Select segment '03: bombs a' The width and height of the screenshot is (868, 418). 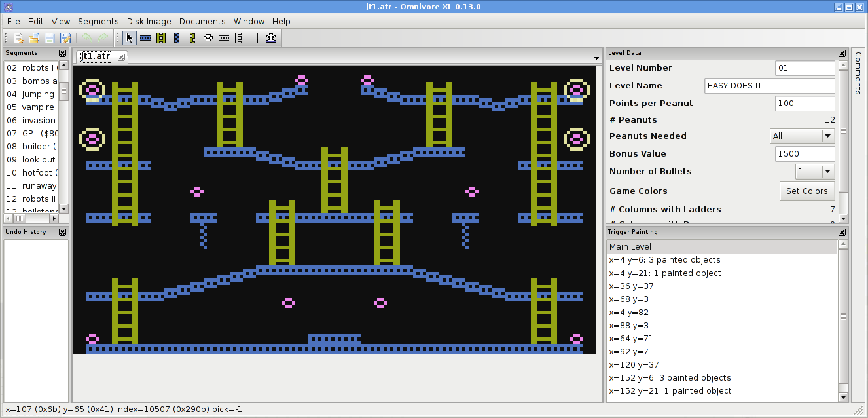(x=31, y=81)
